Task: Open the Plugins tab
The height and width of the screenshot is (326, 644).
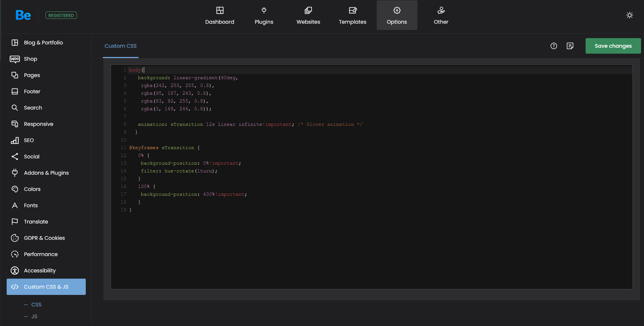Action: pyautogui.click(x=264, y=15)
